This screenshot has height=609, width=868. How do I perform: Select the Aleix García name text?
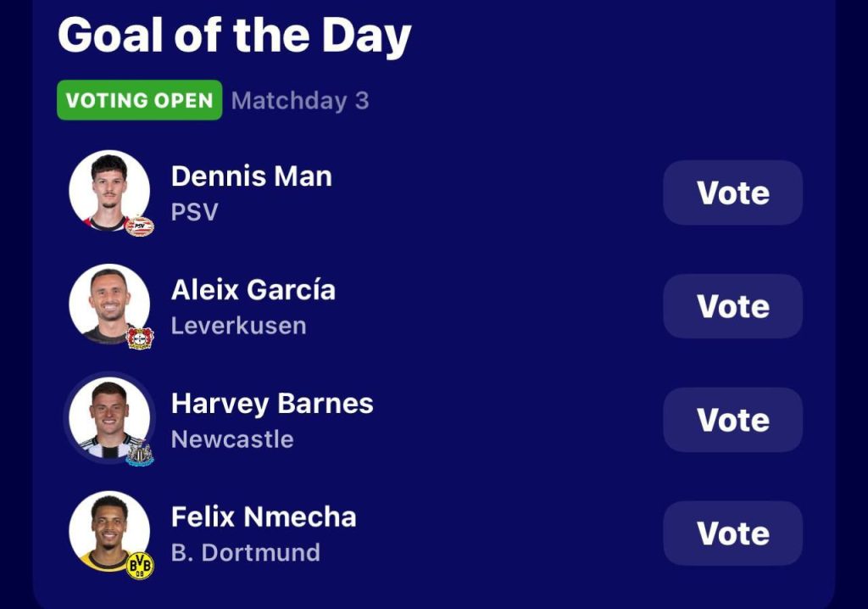point(253,290)
